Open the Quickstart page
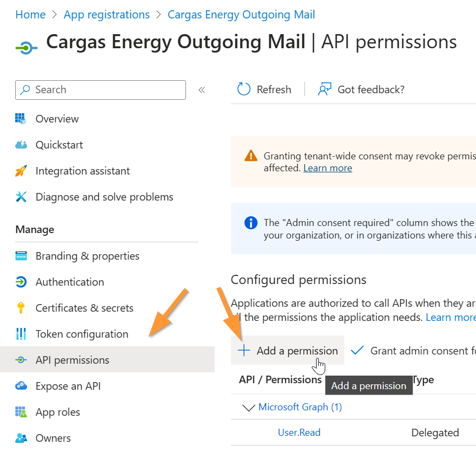The image size is (476, 458). [59, 145]
